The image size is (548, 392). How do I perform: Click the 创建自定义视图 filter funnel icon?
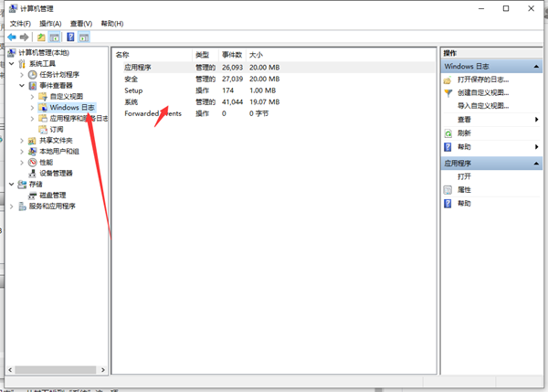tap(448, 93)
